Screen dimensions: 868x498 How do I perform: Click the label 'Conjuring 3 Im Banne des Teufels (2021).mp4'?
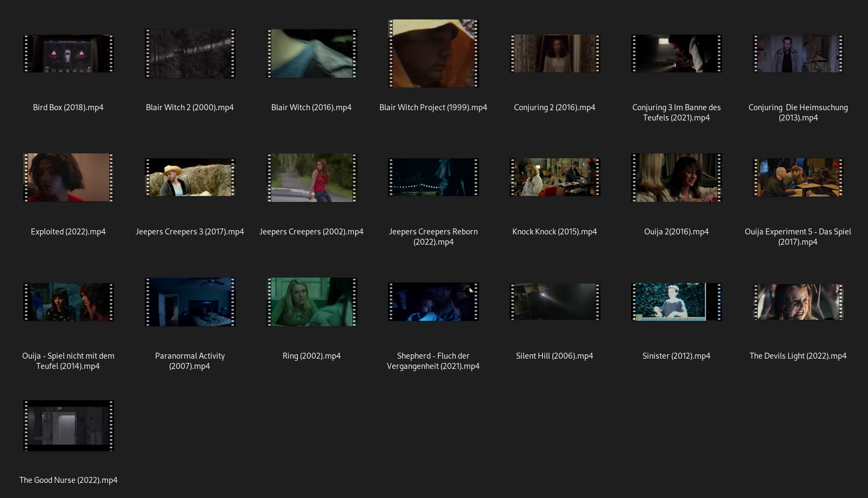point(676,112)
